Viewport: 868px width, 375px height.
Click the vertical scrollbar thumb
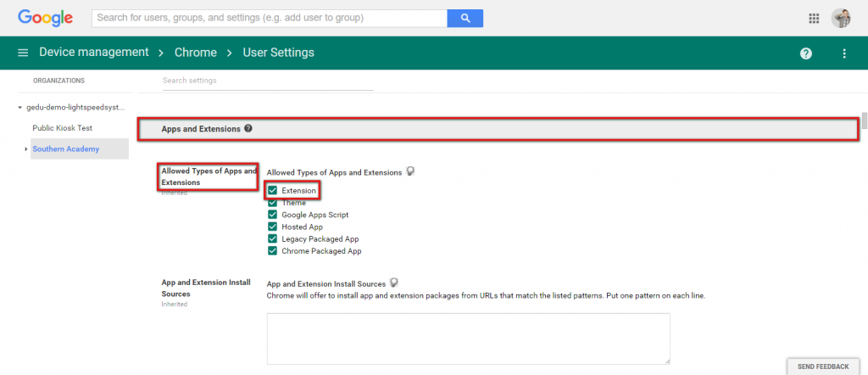[x=864, y=120]
